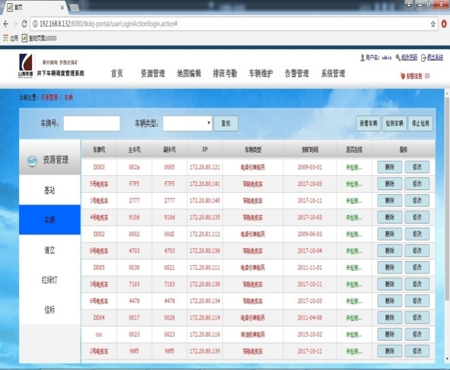This screenshot has height=370, width=450.
Task: Click the 资源管理 sidebar header icon
Action: point(32,161)
